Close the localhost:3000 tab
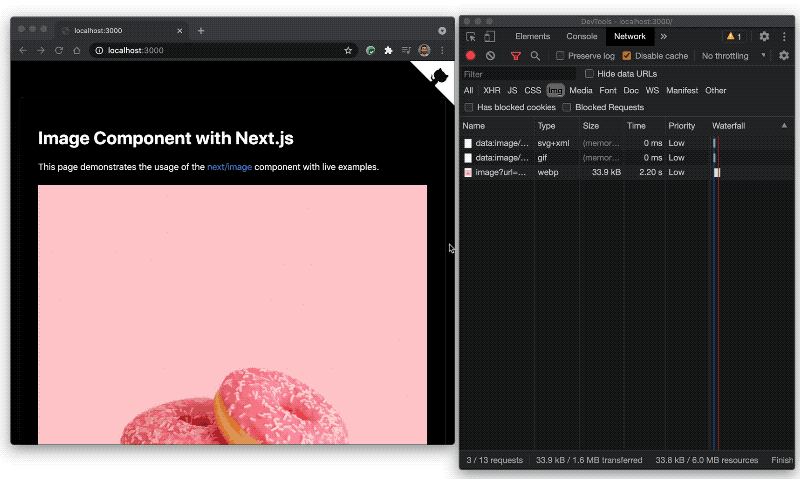The image size is (800, 479). click(x=180, y=31)
